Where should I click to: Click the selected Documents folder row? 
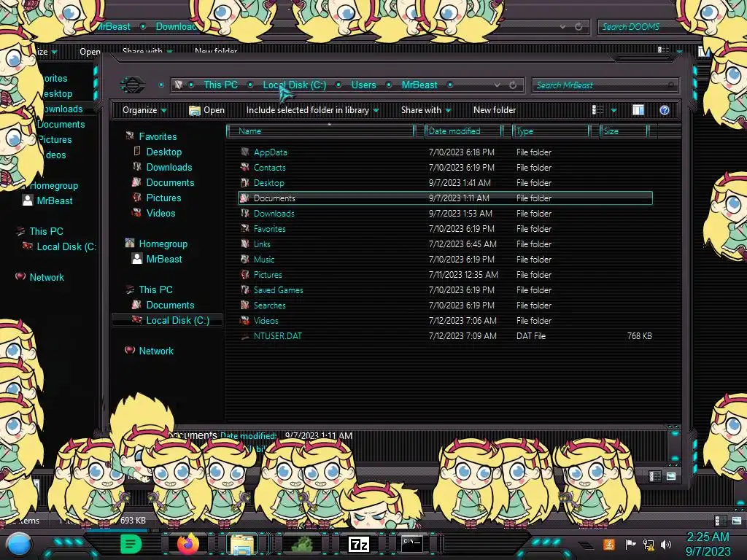tap(445, 198)
